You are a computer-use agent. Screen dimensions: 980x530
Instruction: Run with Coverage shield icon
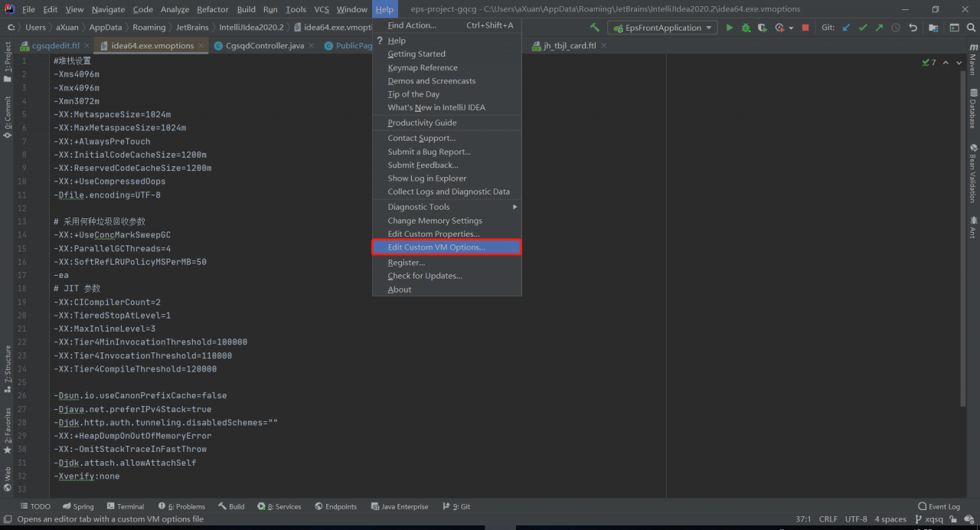coord(763,28)
